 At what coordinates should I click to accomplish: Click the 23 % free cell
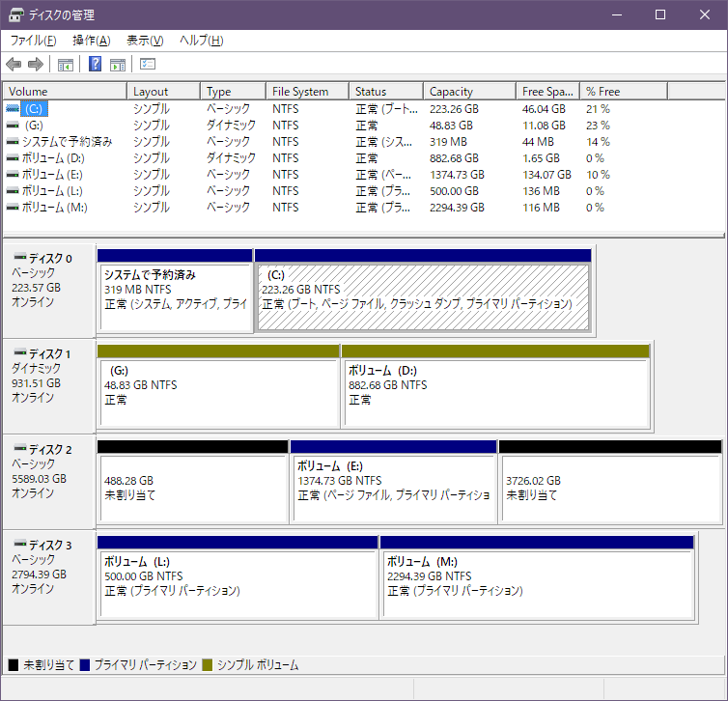point(598,126)
